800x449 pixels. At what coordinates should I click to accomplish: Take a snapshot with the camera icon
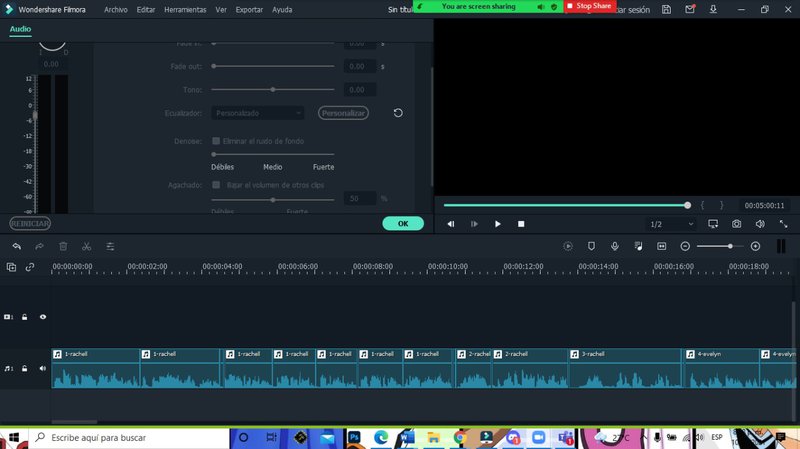tap(736, 224)
